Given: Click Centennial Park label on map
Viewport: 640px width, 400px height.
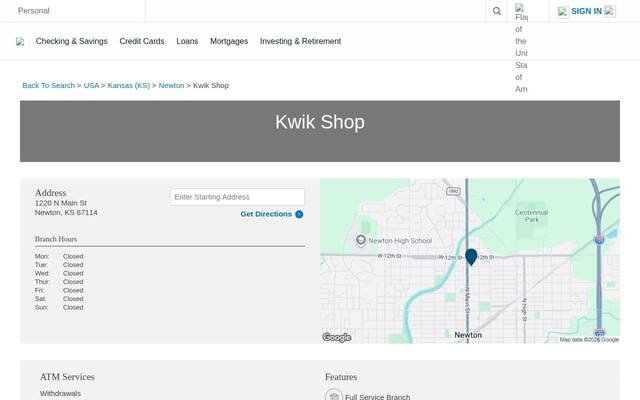Looking at the screenshot, I should point(531,216).
